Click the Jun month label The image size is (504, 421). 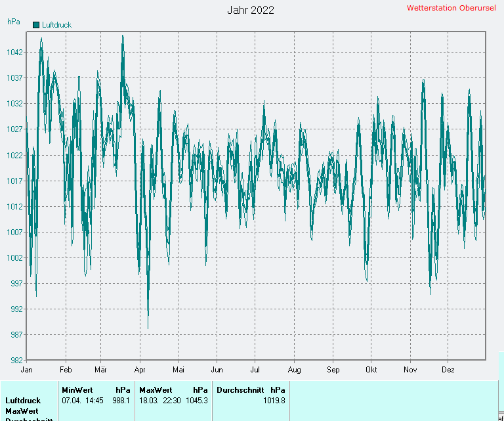click(217, 370)
